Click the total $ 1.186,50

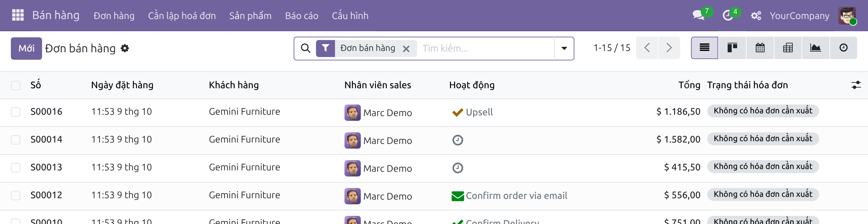pos(678,112)
